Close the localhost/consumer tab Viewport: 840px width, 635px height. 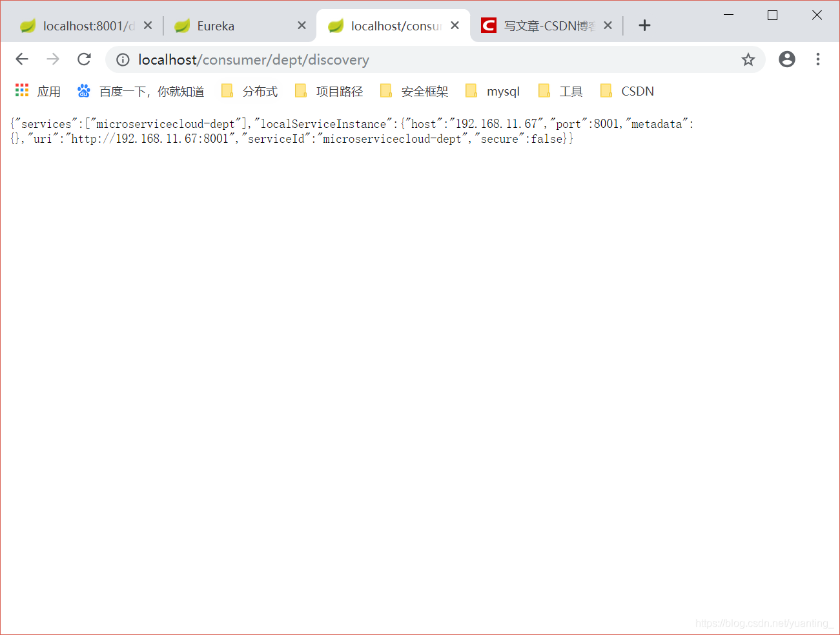click(x=455, y=25)
